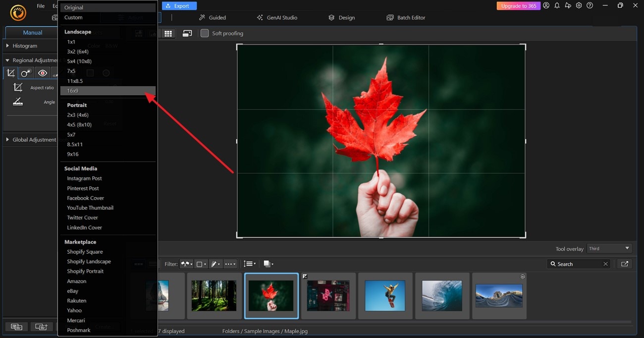The width and height of the screenshot is (644, 338).
Task: Select the ocean wave photo thumbnail
Action: 442,295
